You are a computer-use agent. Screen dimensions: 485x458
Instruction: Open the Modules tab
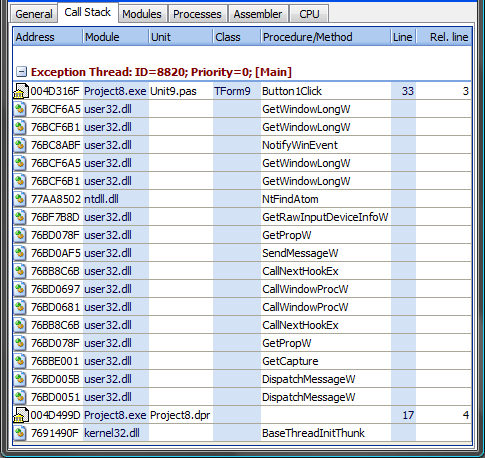click(142, 14)
